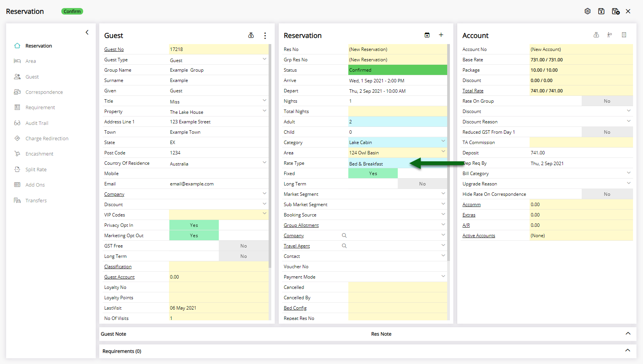The height and width of the screenshot is (364, 643).
Task: Click the Travel Agent search magnifier icon
Action: (344, 246)
